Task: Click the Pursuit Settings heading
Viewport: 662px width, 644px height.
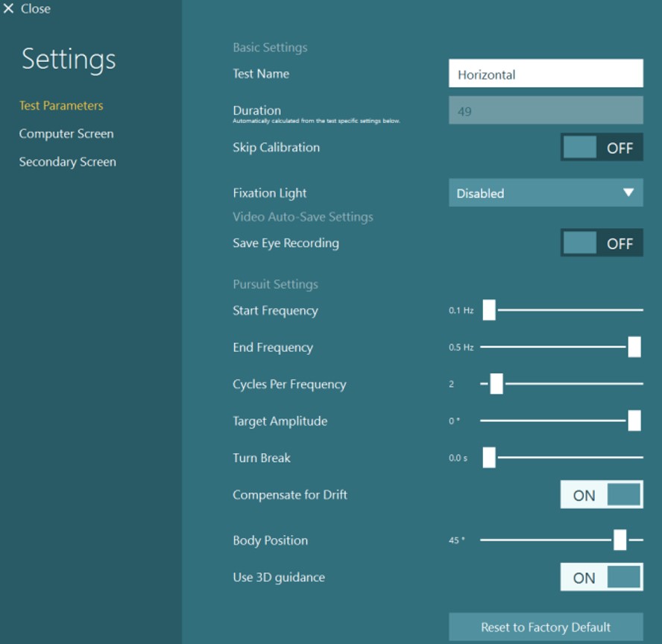Action: pos(275,284)
